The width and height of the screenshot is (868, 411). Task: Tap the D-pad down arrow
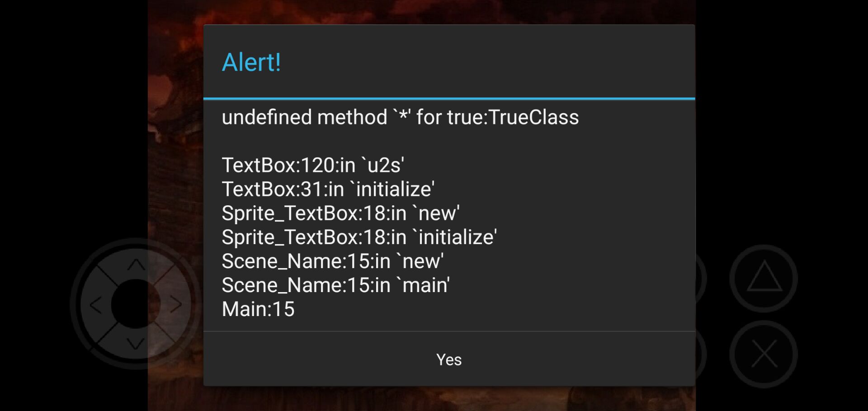click(136, 343)
